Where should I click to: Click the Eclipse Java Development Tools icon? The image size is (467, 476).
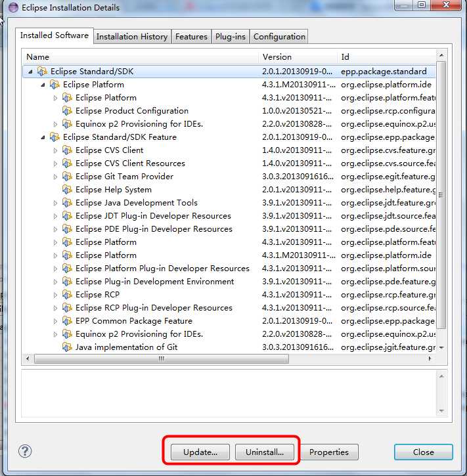tap(67, 203)
